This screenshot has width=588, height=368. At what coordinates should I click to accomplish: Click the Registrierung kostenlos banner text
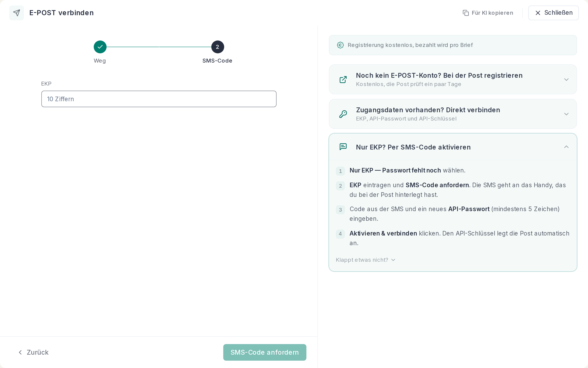(410, 45)
